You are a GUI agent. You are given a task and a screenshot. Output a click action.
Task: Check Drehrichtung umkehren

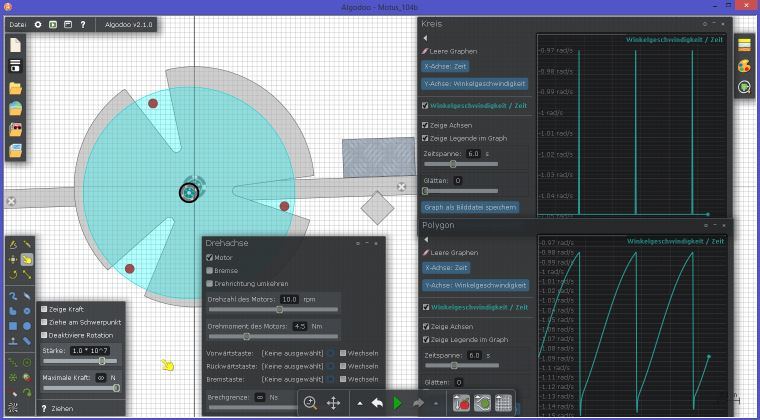(209, 283)
